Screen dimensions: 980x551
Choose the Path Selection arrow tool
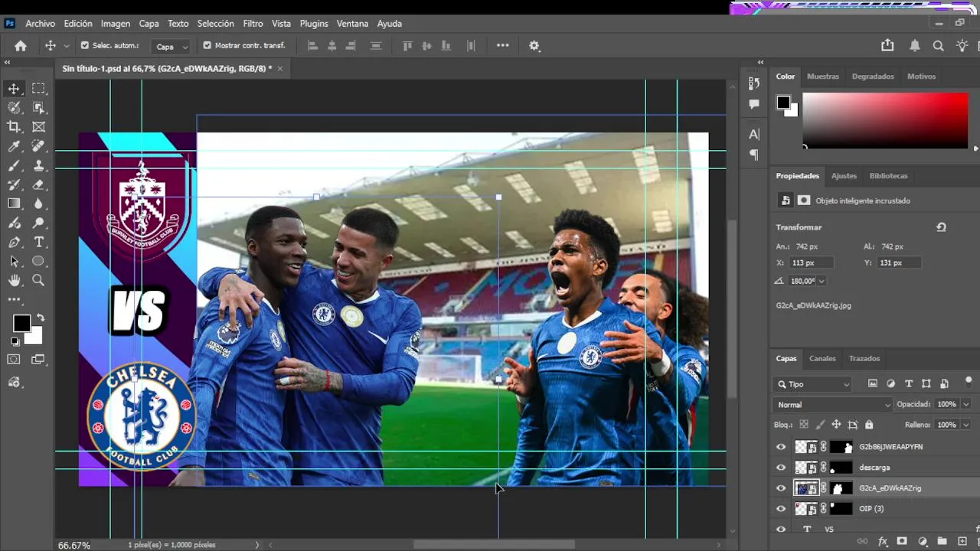coord(14,261)
